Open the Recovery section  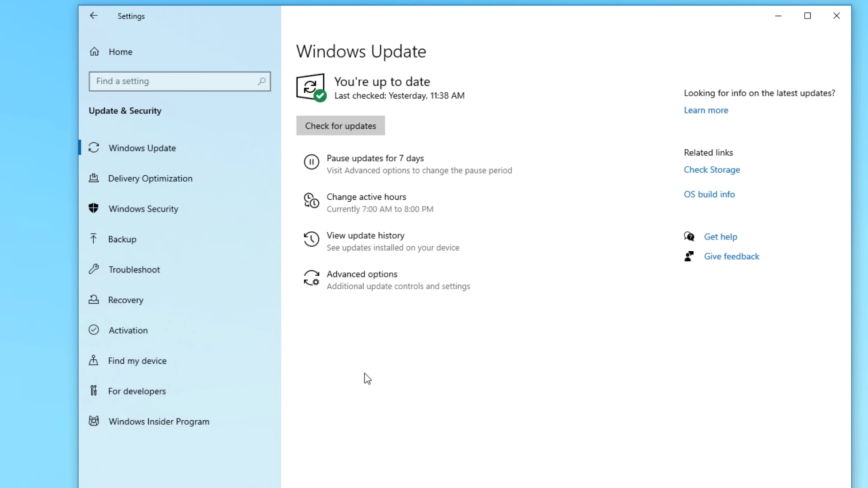126,300
